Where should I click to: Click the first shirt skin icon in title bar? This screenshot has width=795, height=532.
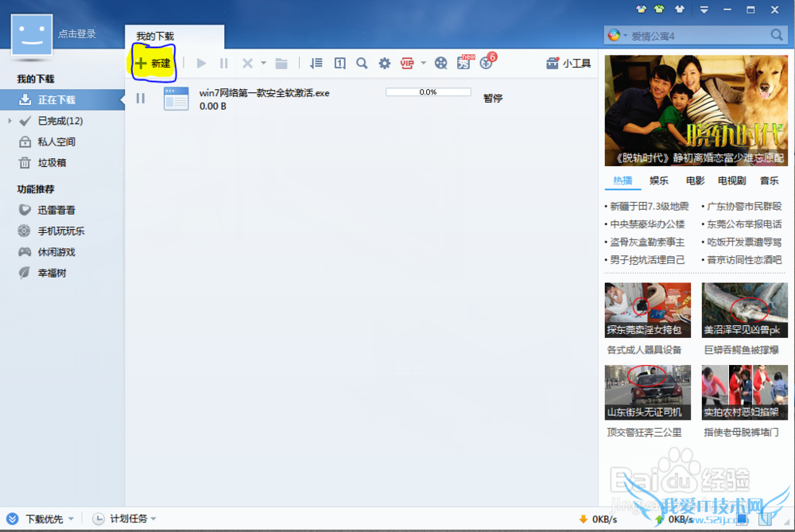tap(642, 9)
